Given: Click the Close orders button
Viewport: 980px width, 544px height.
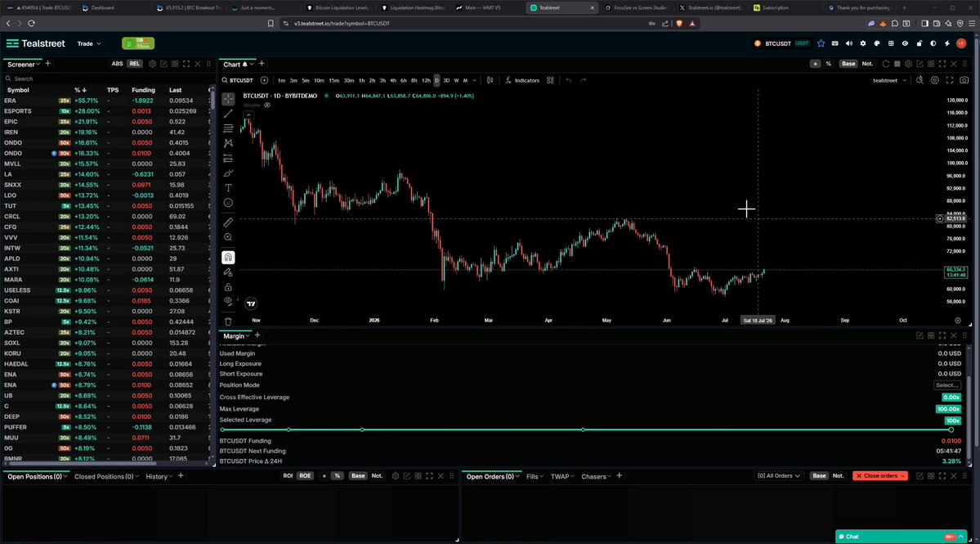Looking at the screenshot, I should click(880, 476).
